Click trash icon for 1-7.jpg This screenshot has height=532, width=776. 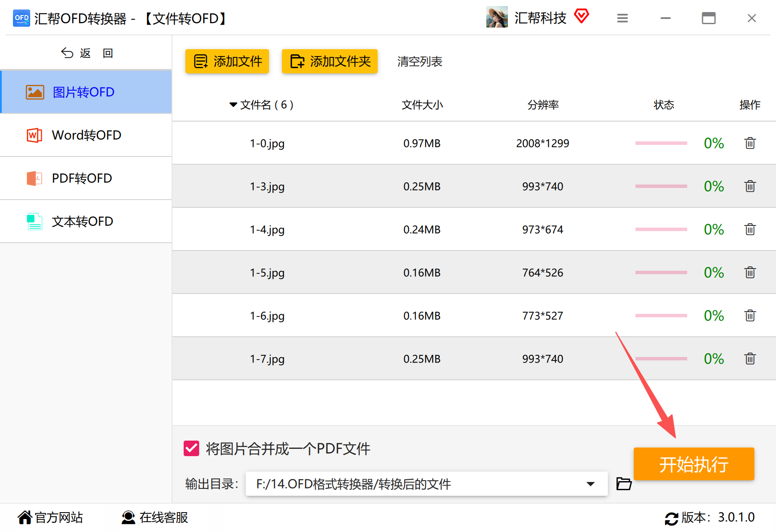click(x=750, y=359)
